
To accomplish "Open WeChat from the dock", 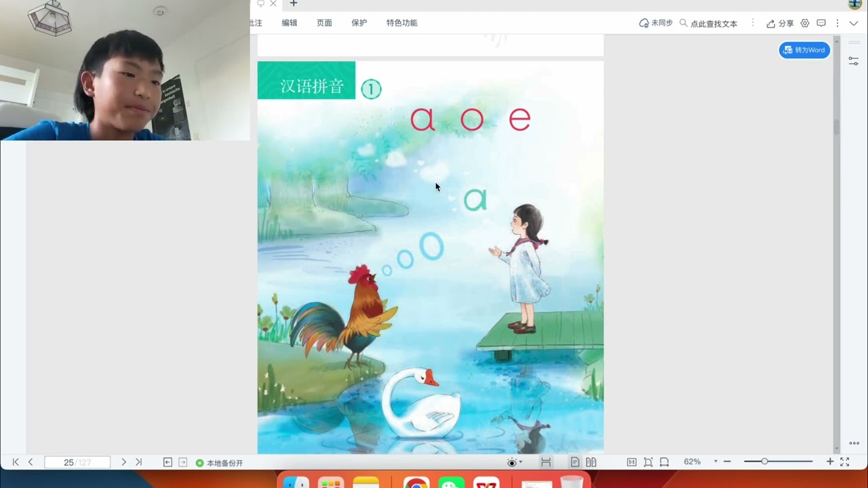I will point(451,483).
